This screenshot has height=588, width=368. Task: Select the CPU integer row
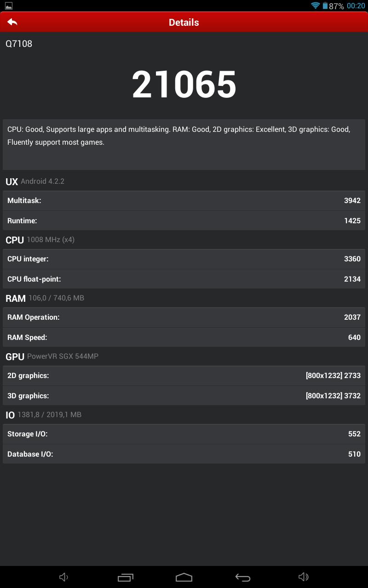(x=184, y=259)
